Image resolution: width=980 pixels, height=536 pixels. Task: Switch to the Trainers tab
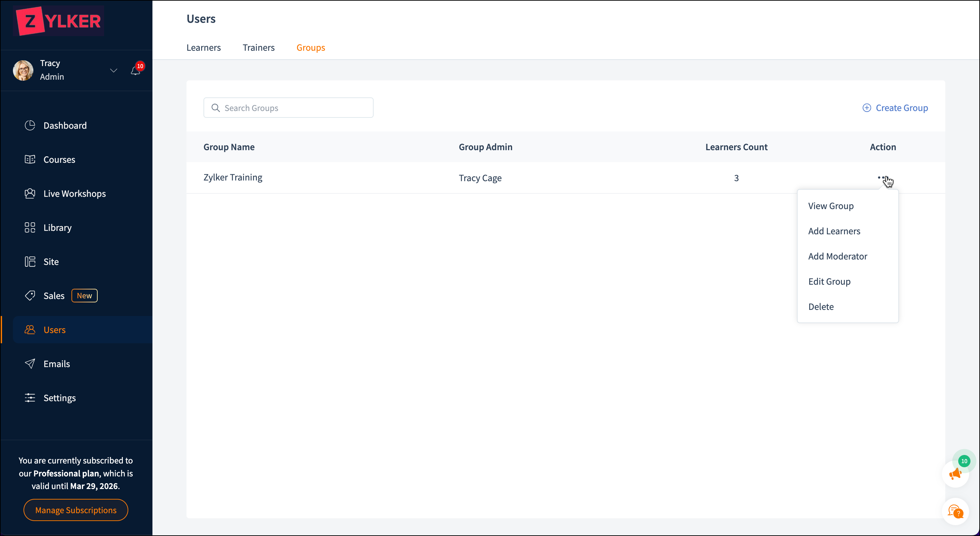click(x=258, y=48)
